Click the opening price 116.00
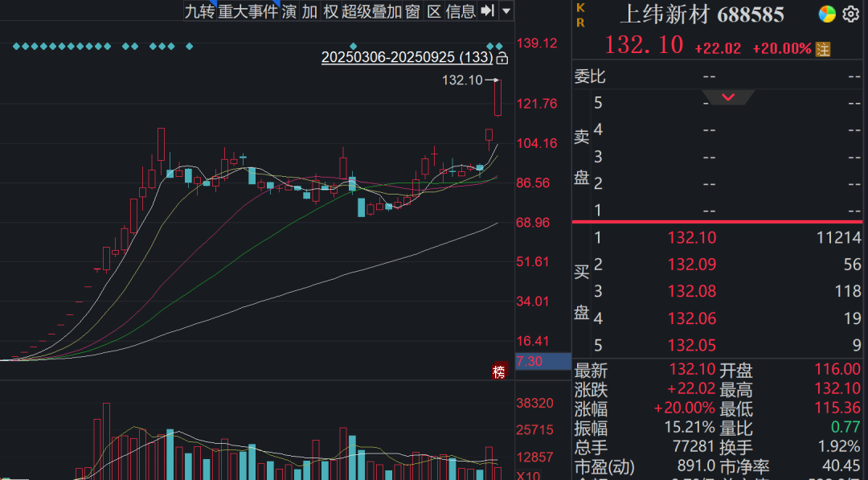Image resolution: width=868 pixels, height=480 pixels. click(x=837, y=369)
